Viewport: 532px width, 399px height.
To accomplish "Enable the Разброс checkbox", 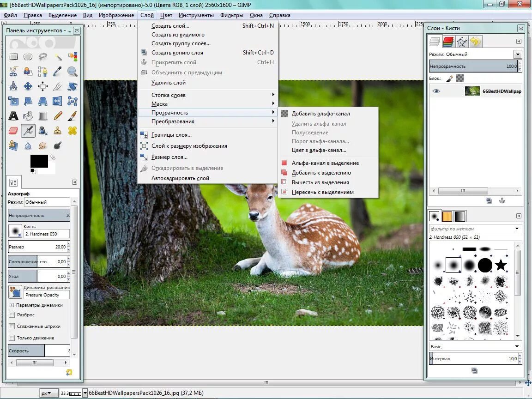I will pos(12,315).
